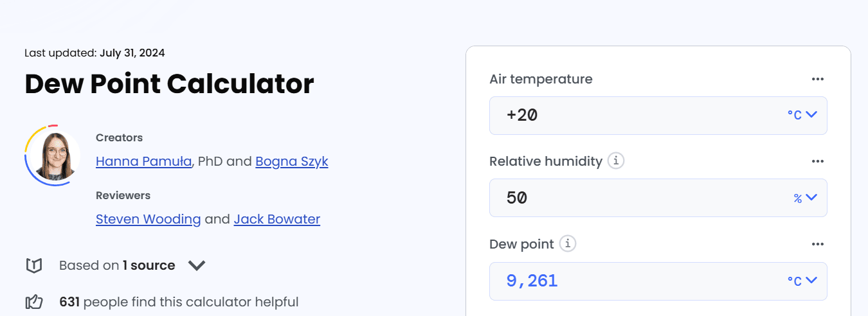Screen dimensions: 868x316
Task: Click the creator profile photo
Action: 54,155
